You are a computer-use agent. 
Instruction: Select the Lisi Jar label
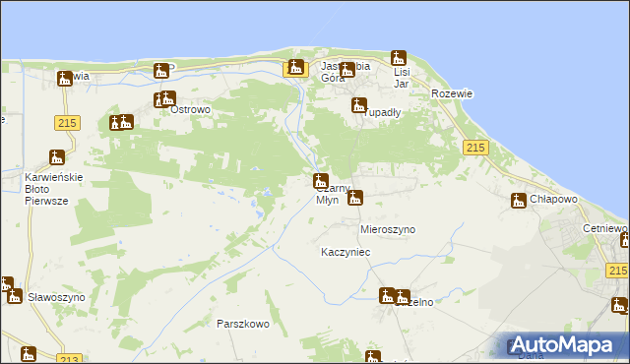tap(402, 78)
